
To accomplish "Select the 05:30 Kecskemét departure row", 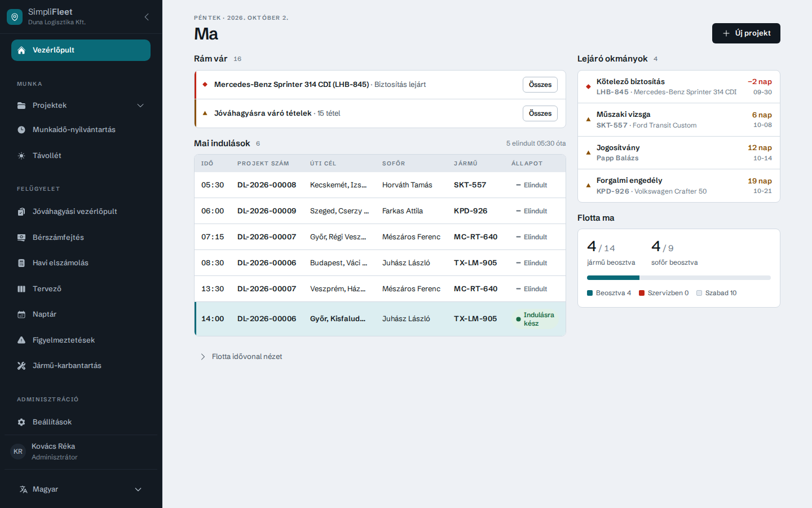I will coord(380,185).
